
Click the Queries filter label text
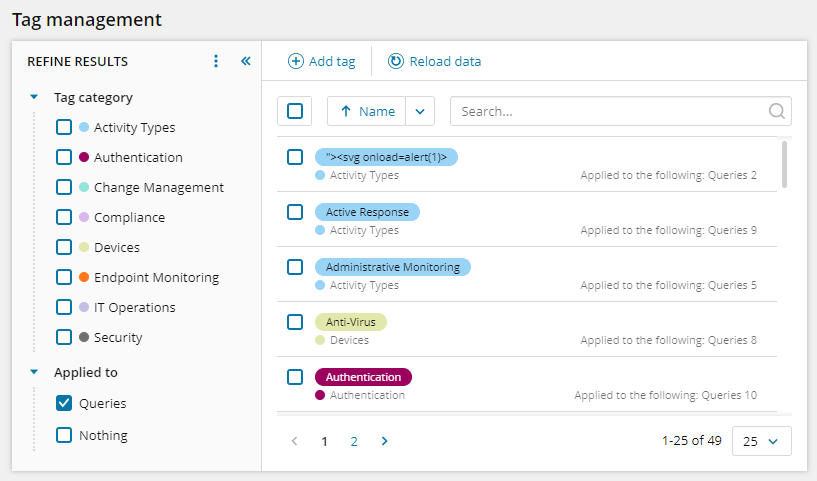[x=103, y=403]
